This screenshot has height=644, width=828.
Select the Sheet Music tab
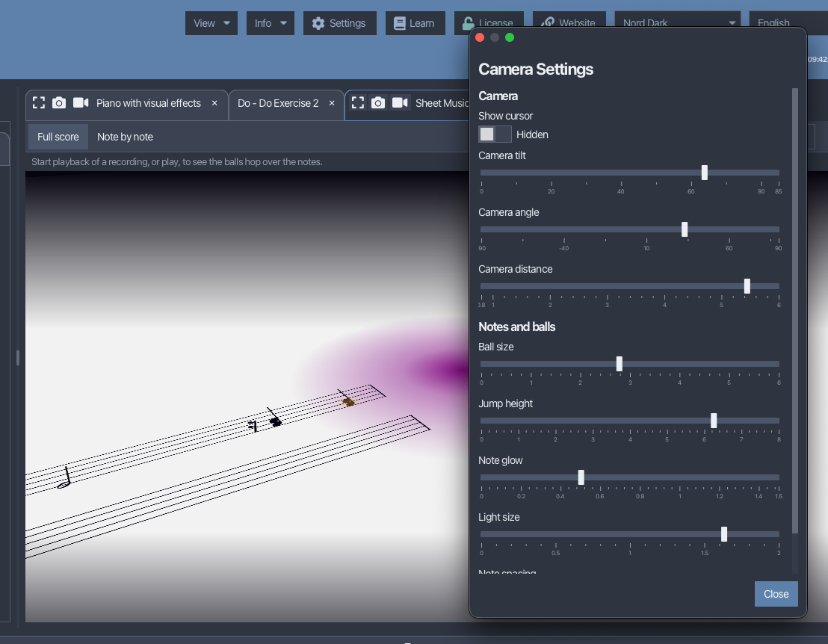442,103
